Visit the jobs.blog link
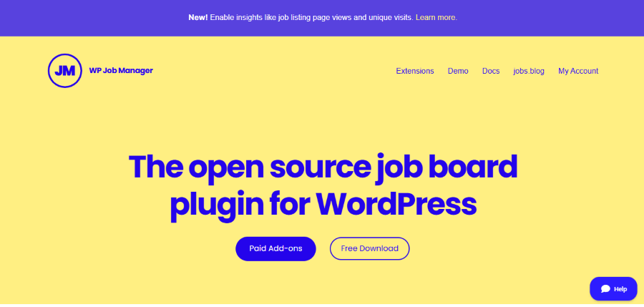 pyautogui.click(x=529, y=71)
